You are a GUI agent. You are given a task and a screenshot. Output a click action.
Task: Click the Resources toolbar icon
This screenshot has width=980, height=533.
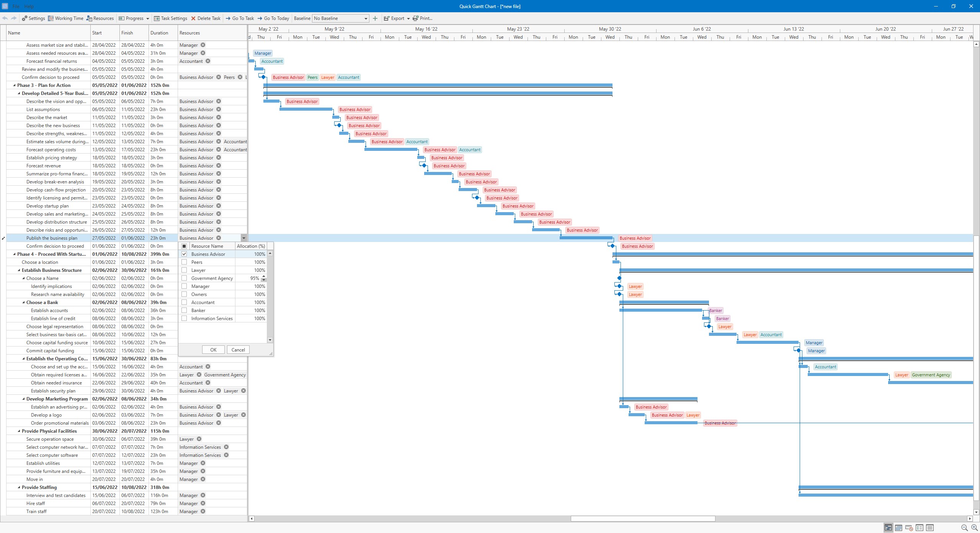tap(89, 18)
